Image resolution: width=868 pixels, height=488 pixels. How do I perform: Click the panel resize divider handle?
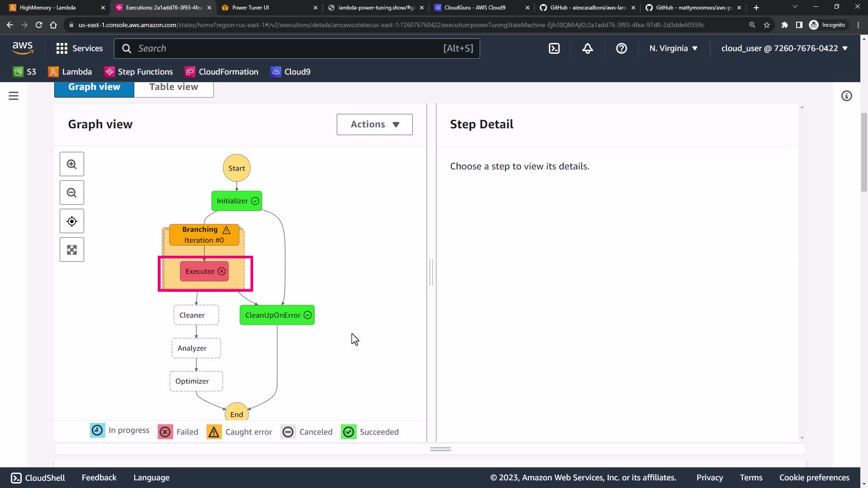[431, 272]
